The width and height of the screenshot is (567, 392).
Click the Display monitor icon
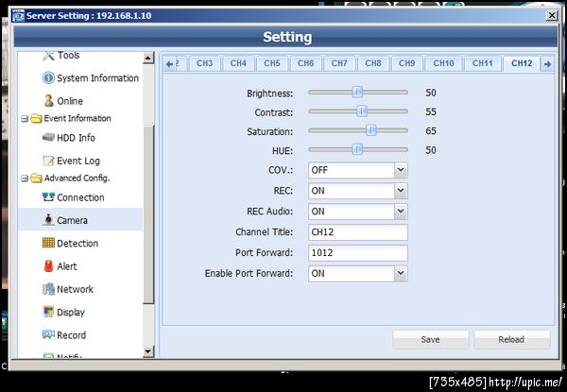[x=48, y=312]
